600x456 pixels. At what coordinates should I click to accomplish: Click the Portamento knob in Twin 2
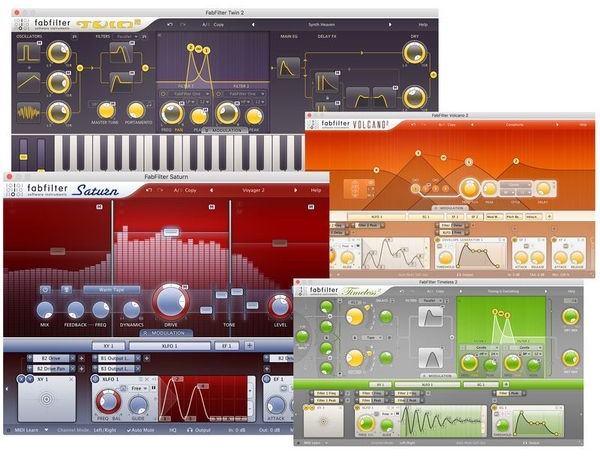coord(136,111)
